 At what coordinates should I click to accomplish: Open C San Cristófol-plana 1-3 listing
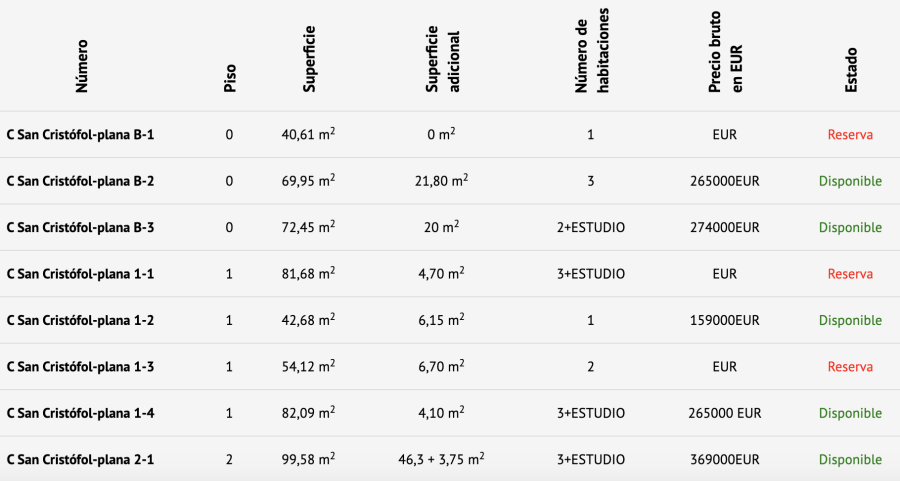pyautogui.click(x=80, y=367)
